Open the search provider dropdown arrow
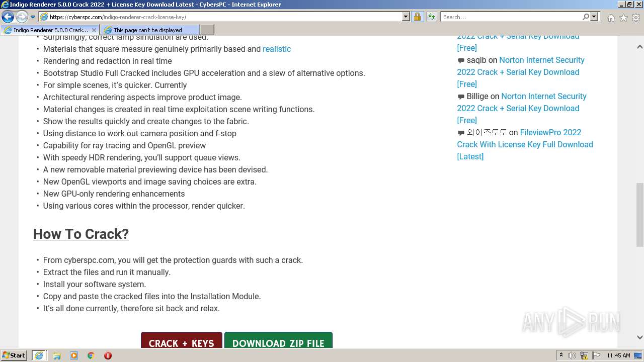 tap(594, 17)
